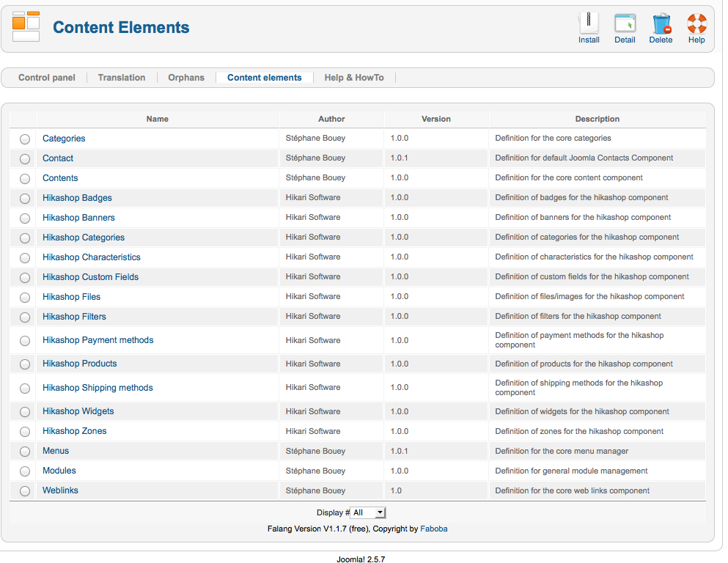The width and height of the screenshot is (728, 563).
Task: Select the Hikashop Products radio button
Action: point(25,364)
